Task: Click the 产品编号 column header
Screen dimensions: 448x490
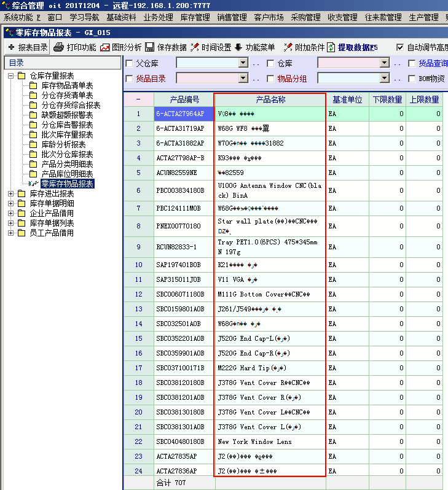Action: point(184,99)
